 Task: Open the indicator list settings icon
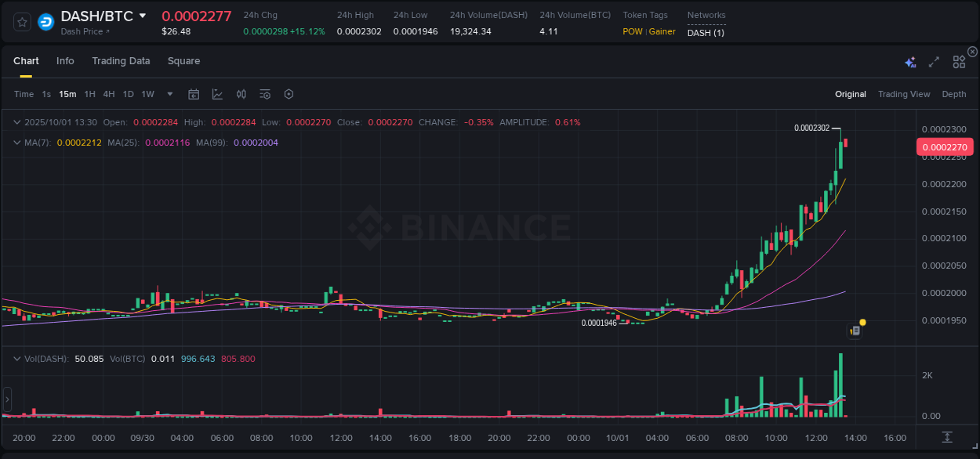tap(264, 93)
